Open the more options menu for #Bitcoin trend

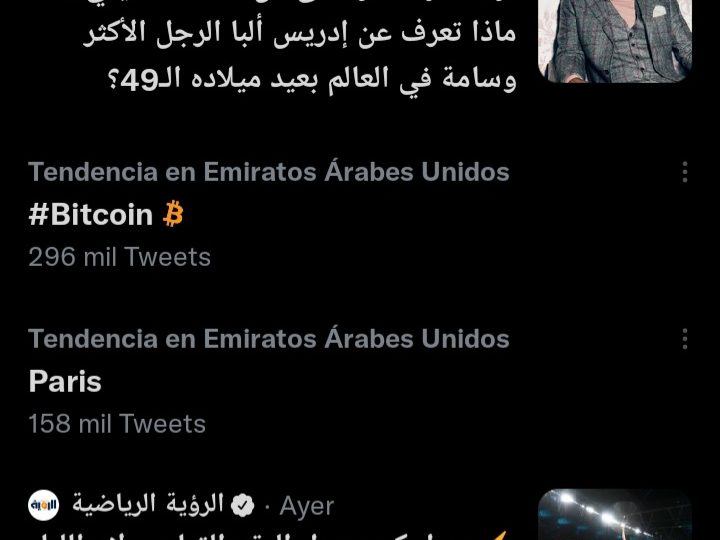(x=685, y=172)
